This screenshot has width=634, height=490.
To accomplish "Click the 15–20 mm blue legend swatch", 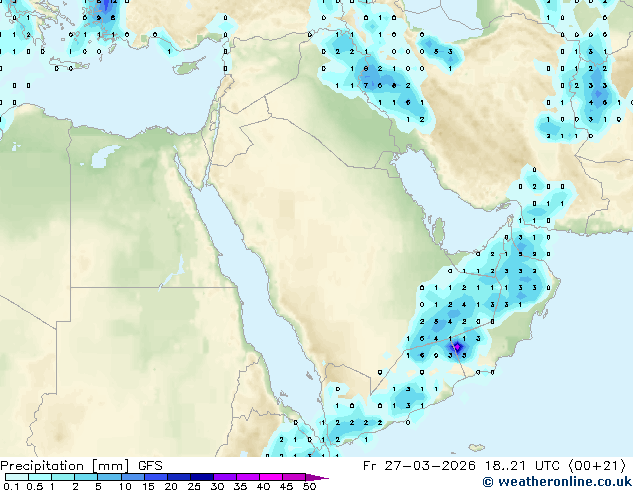I will pos(156,477).
